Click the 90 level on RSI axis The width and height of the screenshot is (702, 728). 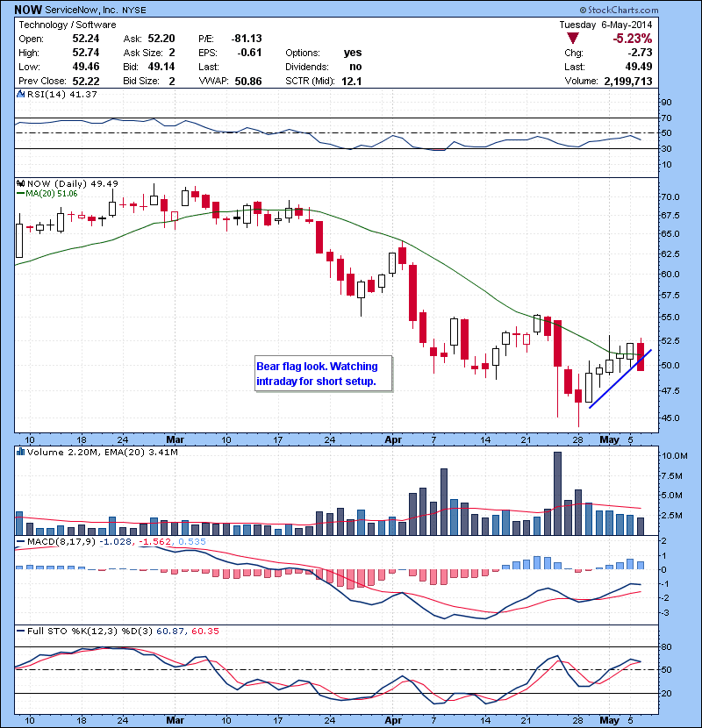pos(667,102)
